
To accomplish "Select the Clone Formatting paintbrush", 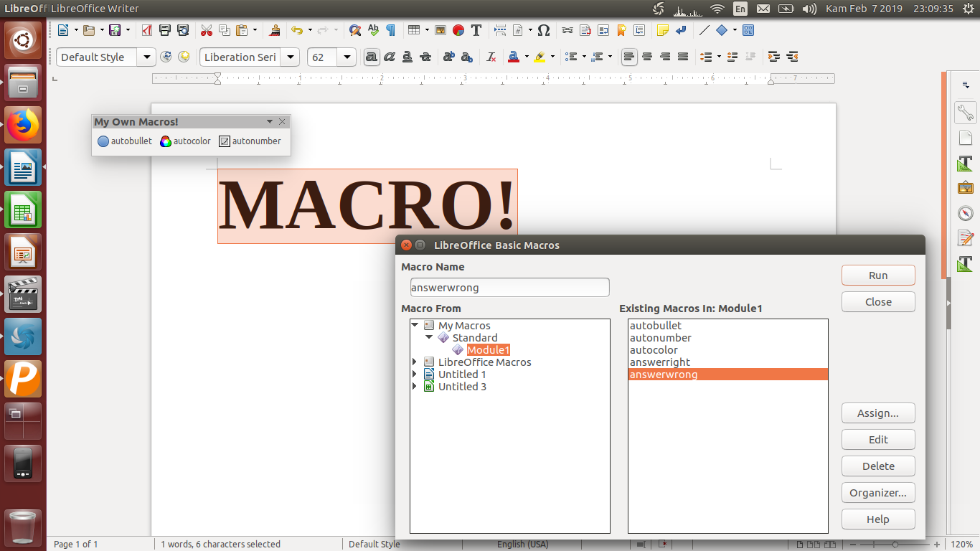I will [274, 30].
